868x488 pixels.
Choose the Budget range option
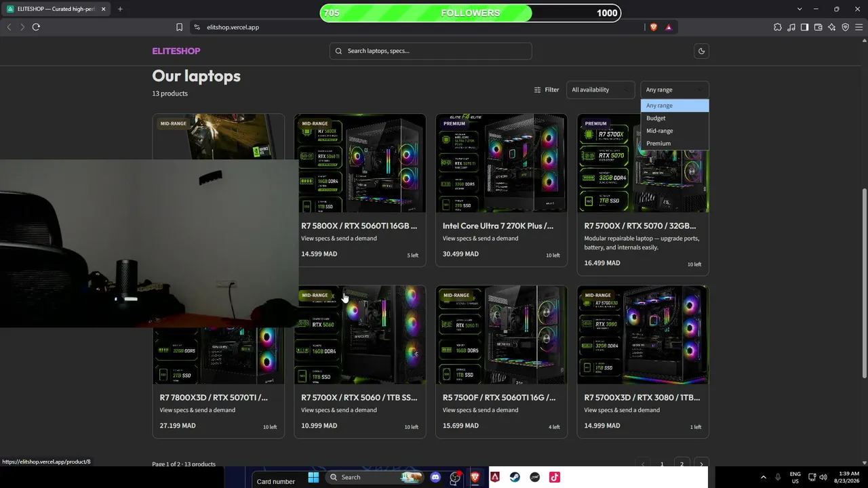click(675, 118)
